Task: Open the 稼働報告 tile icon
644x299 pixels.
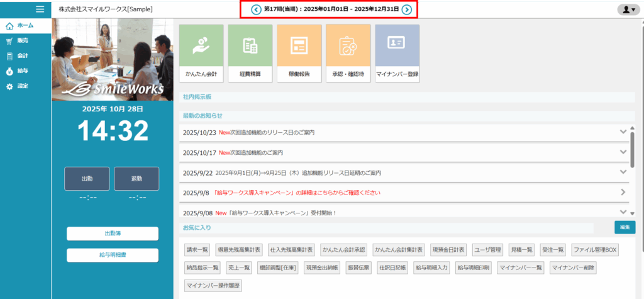Action: click(299, 45)
